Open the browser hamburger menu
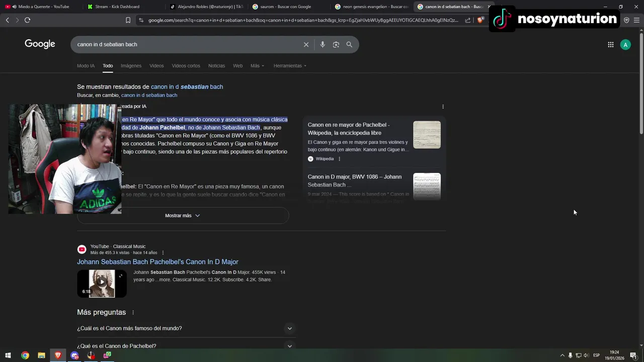The height and width of the screenshot is (362, 644). (x=636, y=20)
